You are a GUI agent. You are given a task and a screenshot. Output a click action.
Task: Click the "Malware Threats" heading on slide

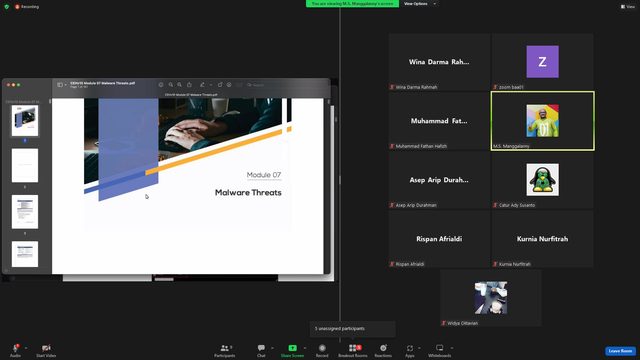pyautogui.click(x=248, y=193)
